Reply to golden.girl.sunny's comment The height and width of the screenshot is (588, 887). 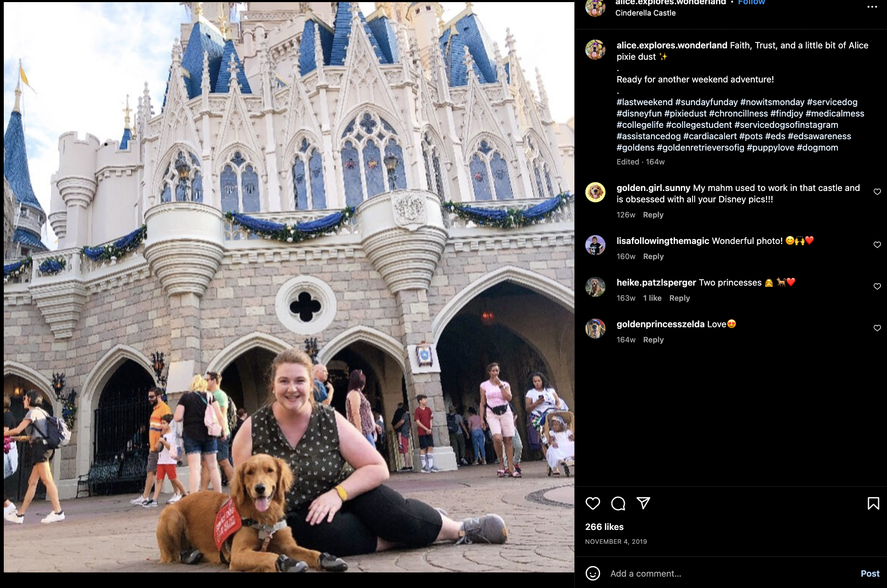653,215
